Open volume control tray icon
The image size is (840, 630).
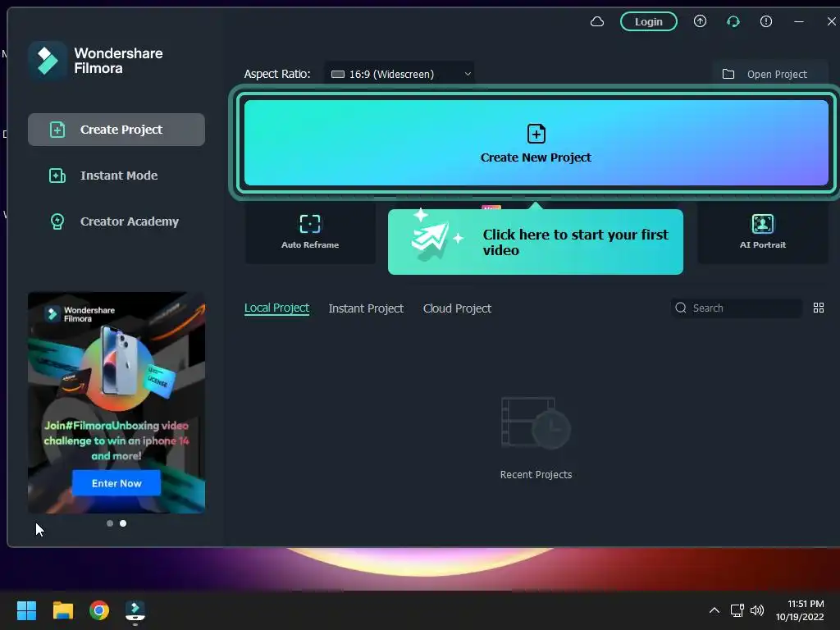tap(757, 610)
